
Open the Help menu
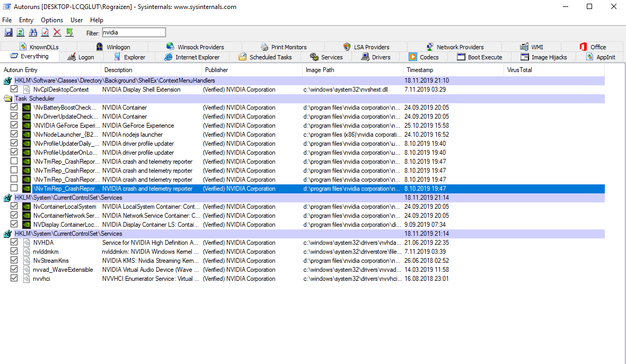click(96, 20)
